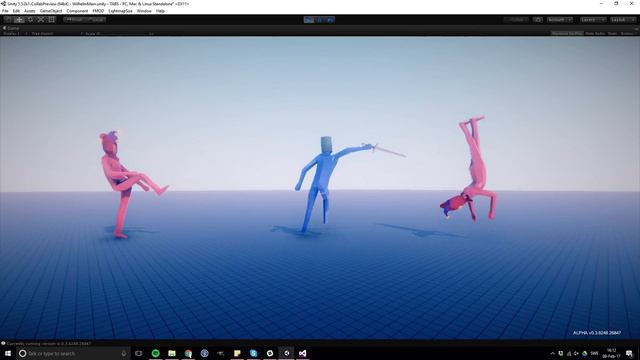The image size is (640, 360).
Task: Toggle Maximize On Play
Action: 567,33
